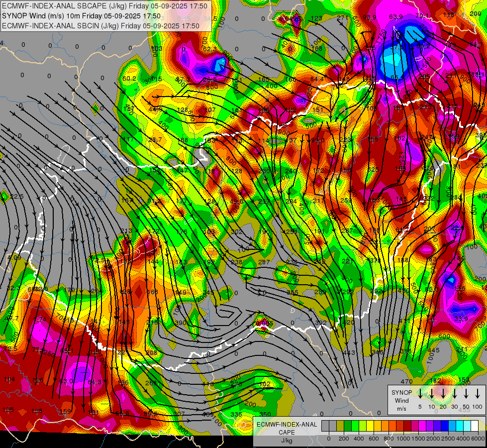Click the '335' station value on map

236,414
